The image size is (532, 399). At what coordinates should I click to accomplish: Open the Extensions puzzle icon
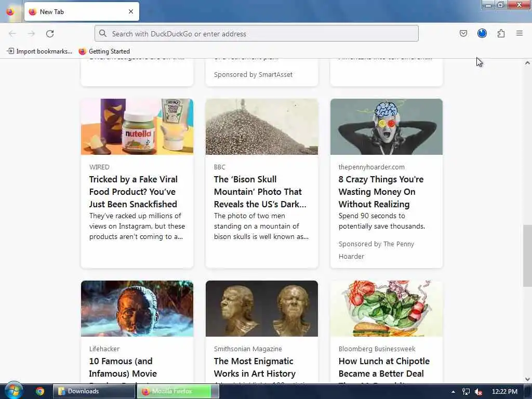click(501, 33)
